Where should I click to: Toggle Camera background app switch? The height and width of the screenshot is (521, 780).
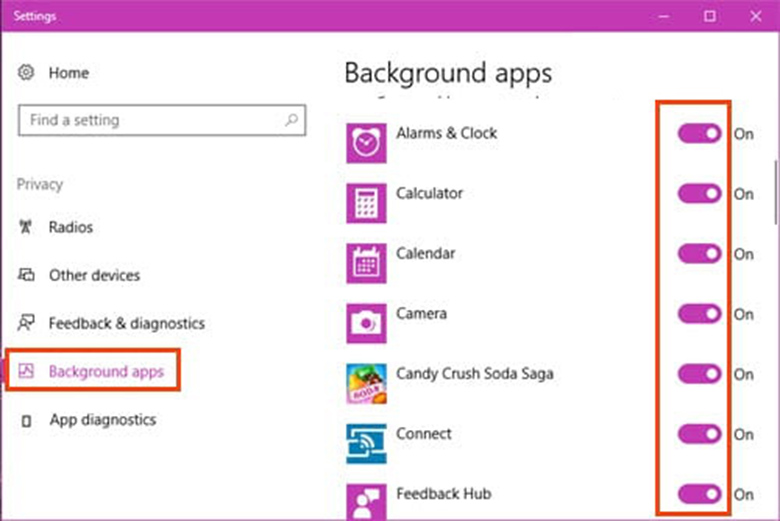pyautogui.click(x=699, y=314)
